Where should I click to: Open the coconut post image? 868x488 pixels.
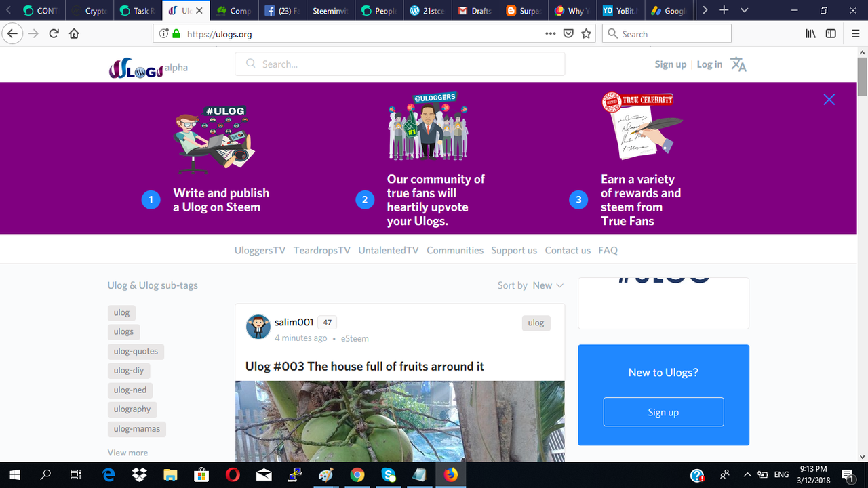point(400,422)
